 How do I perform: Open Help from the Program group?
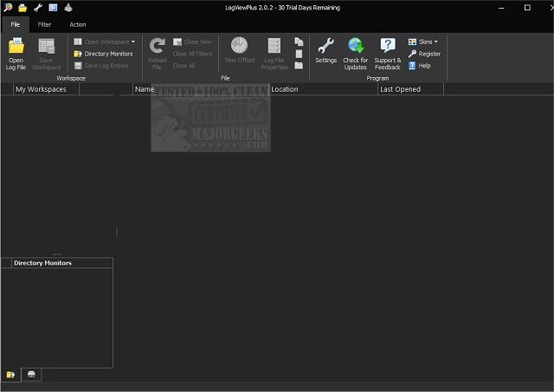point(419,66)
